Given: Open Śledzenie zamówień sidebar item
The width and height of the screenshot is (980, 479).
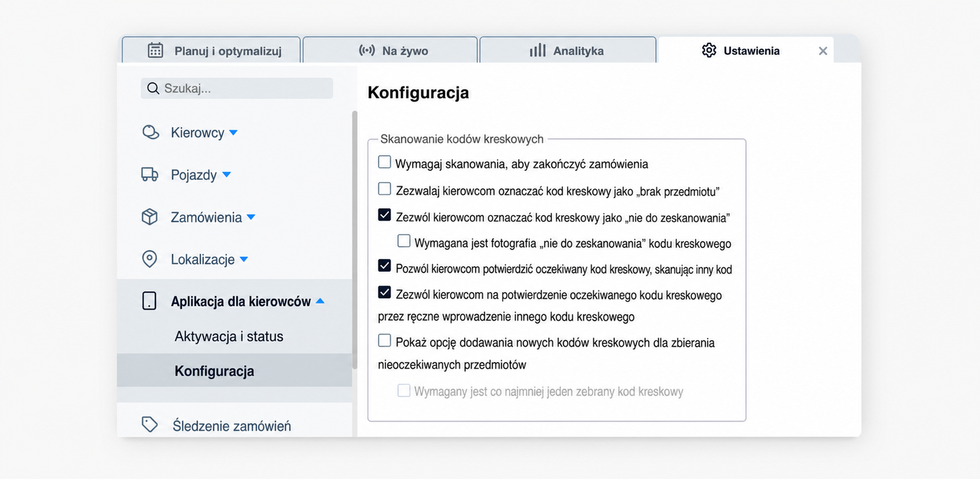Looking at the screenshot, I should 232,426.
